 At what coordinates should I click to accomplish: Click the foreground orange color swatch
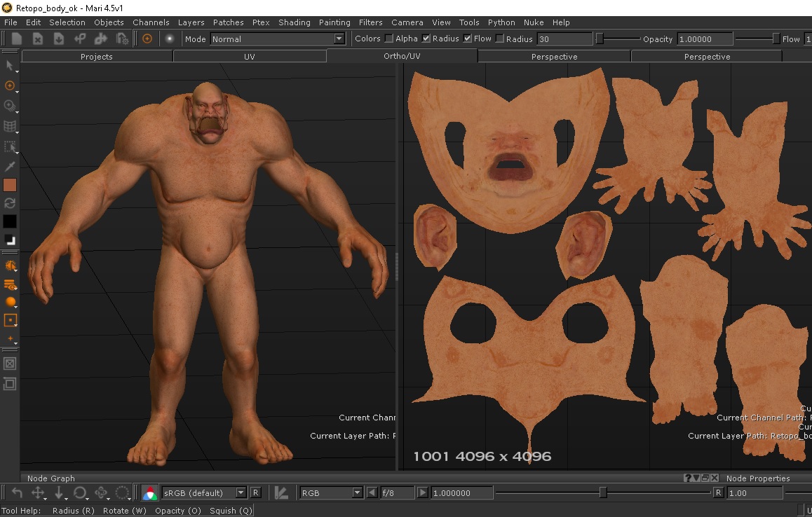(x=10, y=185)
